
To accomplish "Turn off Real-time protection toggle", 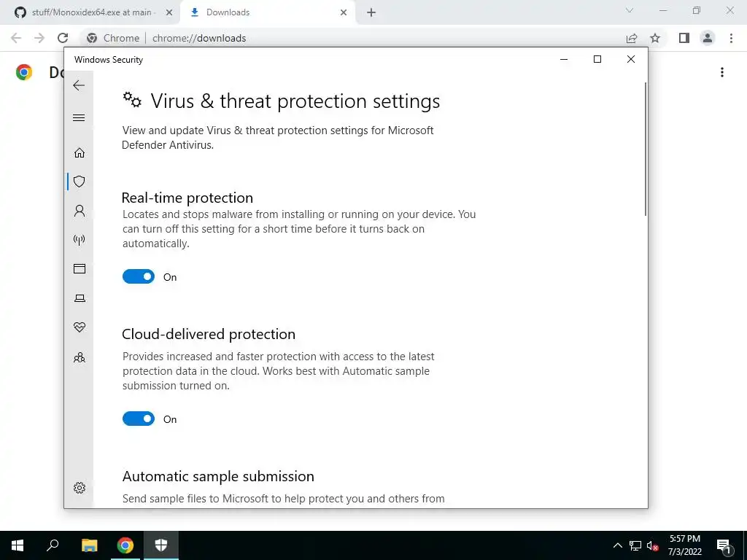I will pyautogui.click(x=139, y=276).
